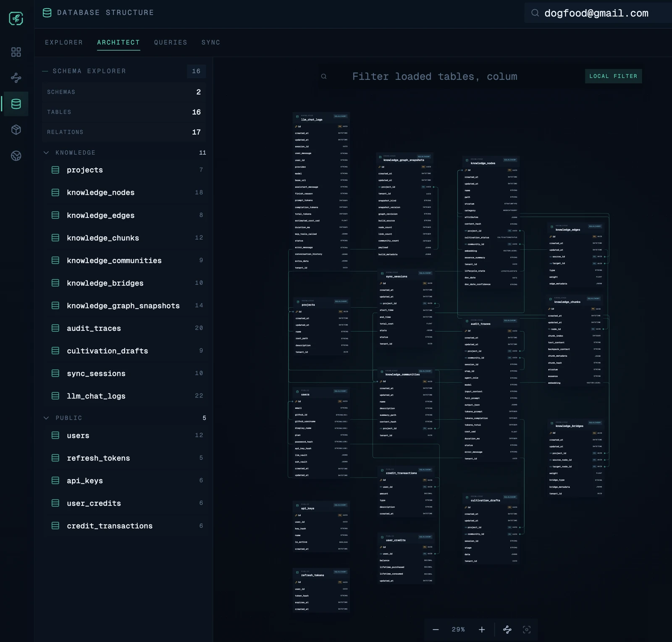Click the auto-layout graph icon beside zoom
The height and width of the screenshot is (642, 672).
coord(507,629)
